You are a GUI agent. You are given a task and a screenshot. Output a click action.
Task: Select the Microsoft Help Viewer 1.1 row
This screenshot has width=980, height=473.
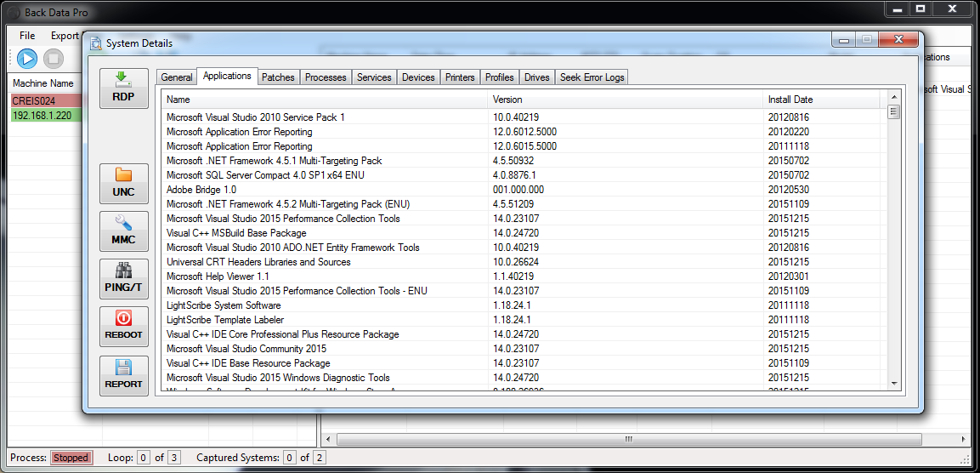[x=524, y=276]
